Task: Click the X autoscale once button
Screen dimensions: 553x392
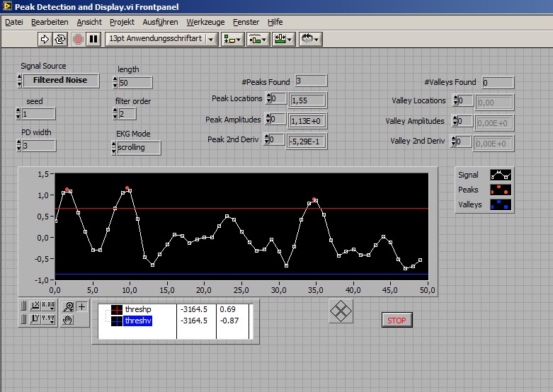Action: [35, 306]
